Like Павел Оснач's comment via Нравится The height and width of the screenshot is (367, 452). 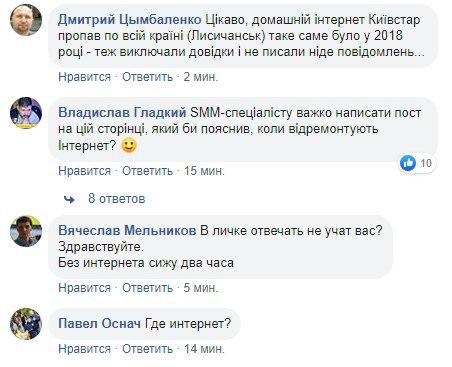(x=84, y=349)
